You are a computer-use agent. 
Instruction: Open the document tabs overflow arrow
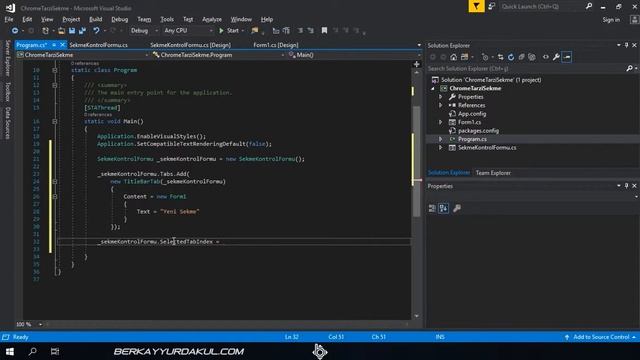(x=419, y=45)
